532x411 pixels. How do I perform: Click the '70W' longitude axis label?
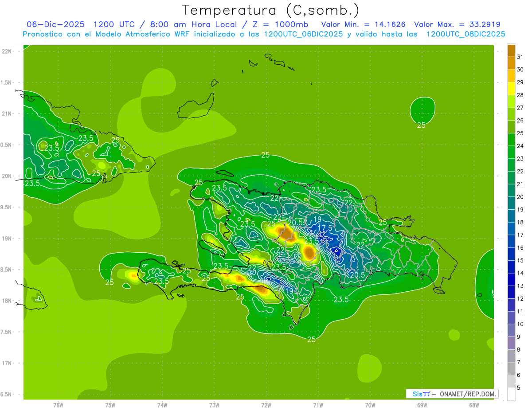coord(370,405)
